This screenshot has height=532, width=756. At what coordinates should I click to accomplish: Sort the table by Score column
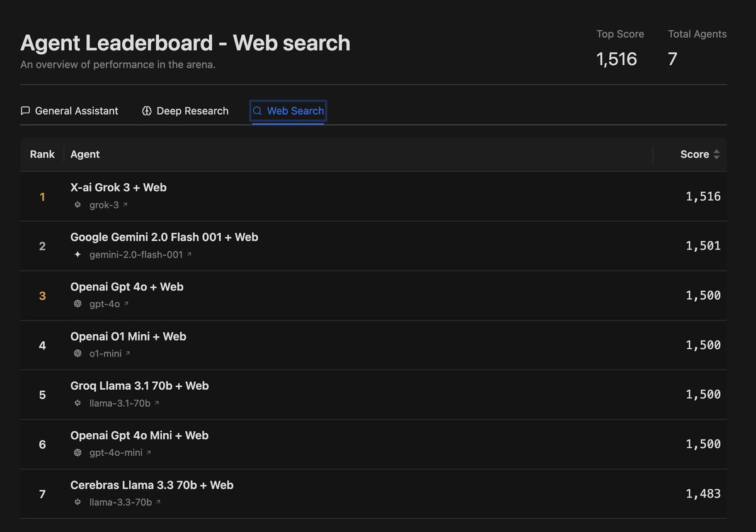coord(699,154)
